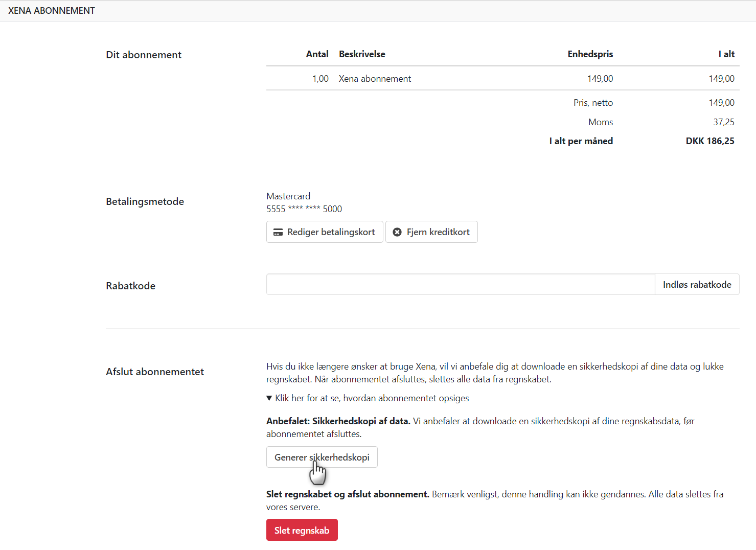The height and width of the screenshot is (550, 756).
Task: Generate backup via Generer sikkerhedskopi button
Action: coord(322,457)
